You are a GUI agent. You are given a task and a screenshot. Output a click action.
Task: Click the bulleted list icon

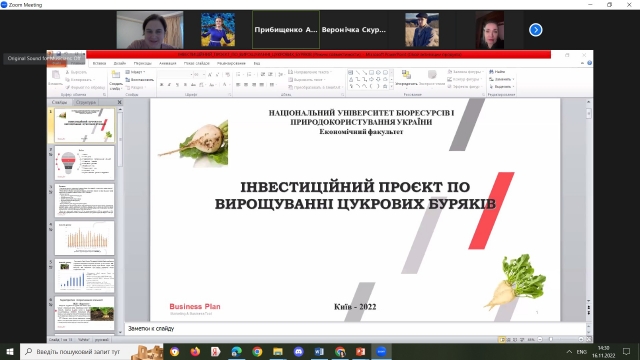pos(239,75)
